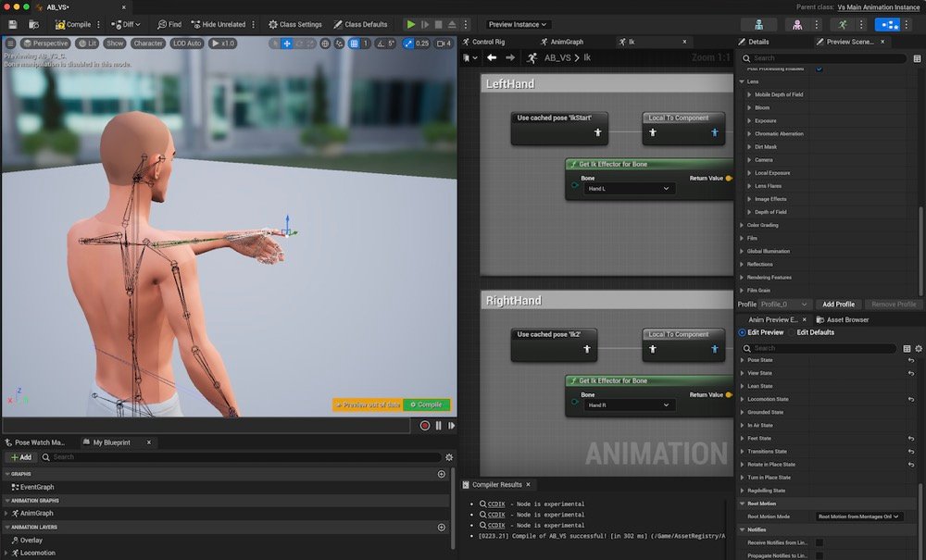Image resolution: width=926 pixels, height=560 pixels.
Task: Reset Locomotion State to default arrow
Action: [910, 399]
